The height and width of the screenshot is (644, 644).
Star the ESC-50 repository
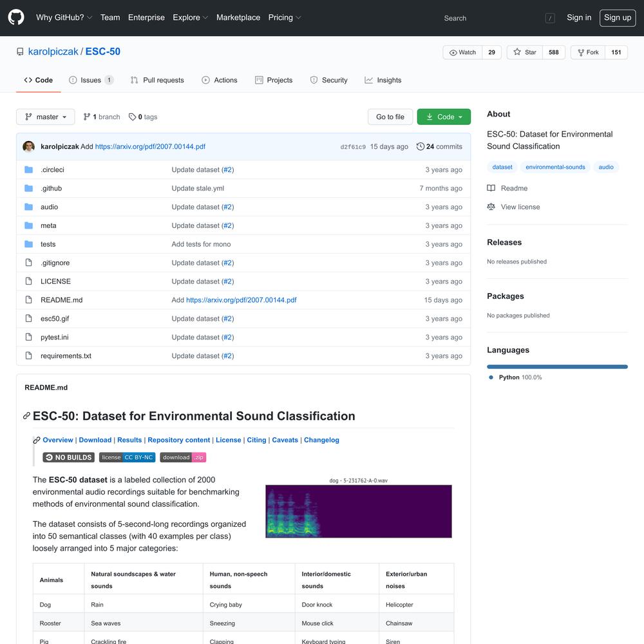(x=525, y=53)
